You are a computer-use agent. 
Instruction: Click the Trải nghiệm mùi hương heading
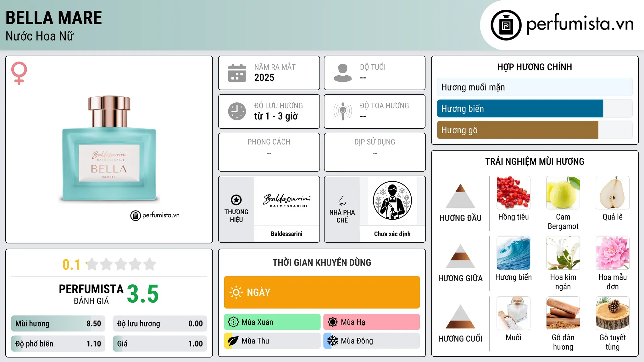click(535, 162)
